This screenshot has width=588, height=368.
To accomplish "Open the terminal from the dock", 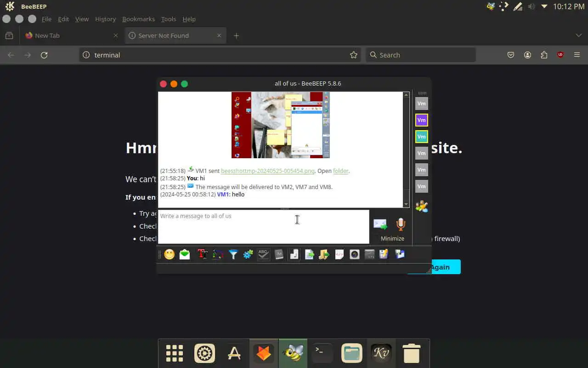I will 322,353.
